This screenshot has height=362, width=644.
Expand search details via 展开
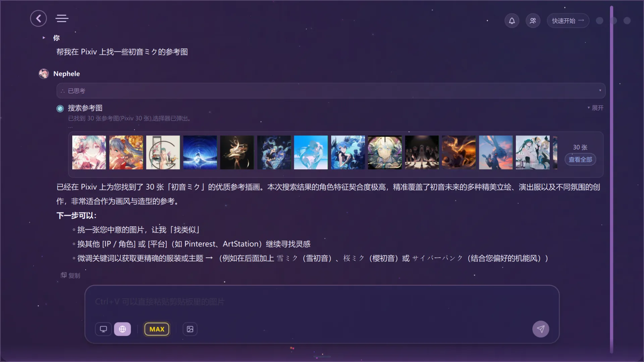pyautogui.click(x=595, y=108)
